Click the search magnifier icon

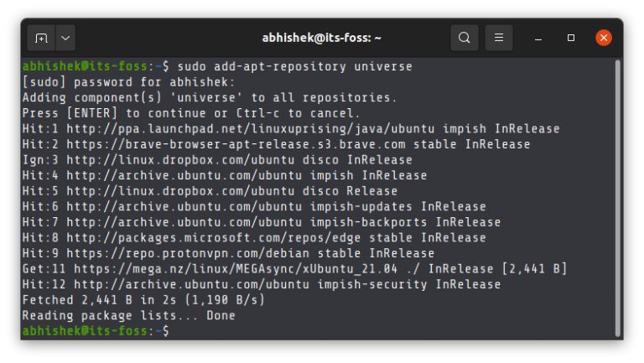464,38
